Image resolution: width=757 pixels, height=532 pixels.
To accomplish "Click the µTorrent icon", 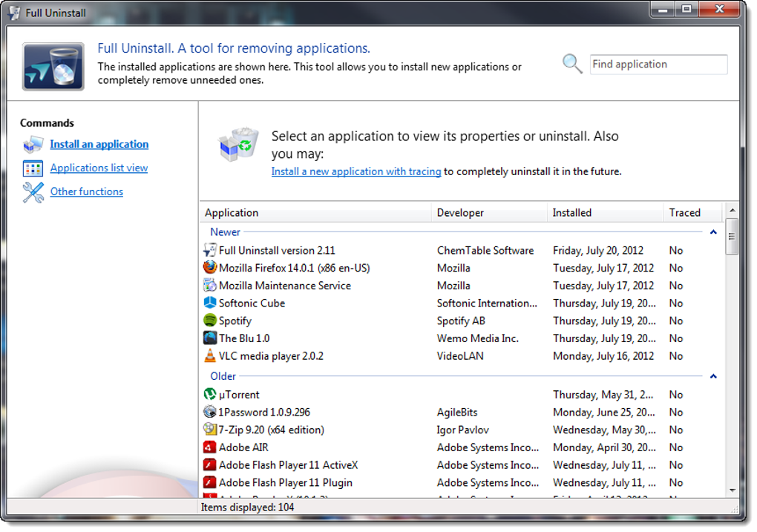I will point(209,395).
